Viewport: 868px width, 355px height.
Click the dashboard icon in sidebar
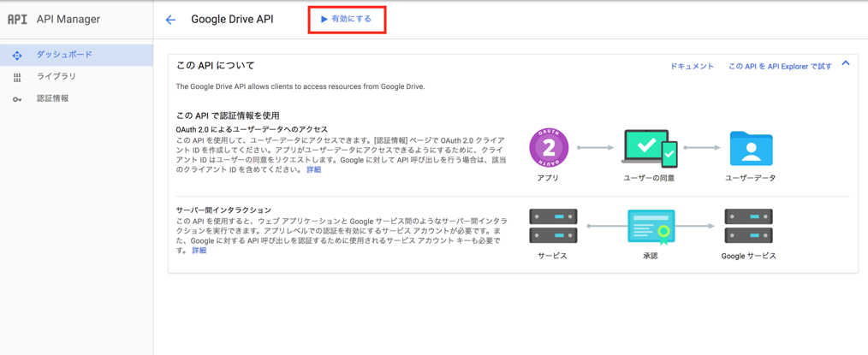[x=16, y=56]
